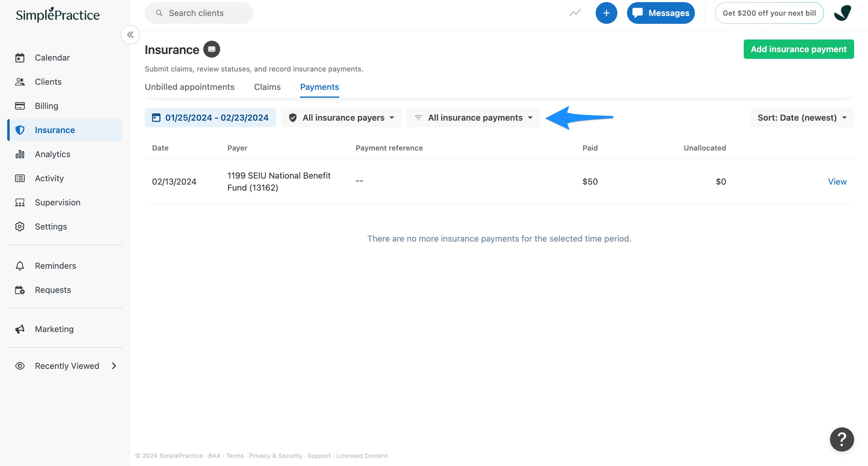Open the Billing card icon

(20, 106)
